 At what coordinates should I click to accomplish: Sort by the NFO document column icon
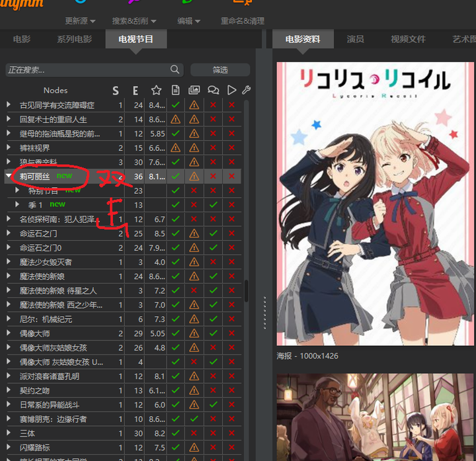coord(175,90)
